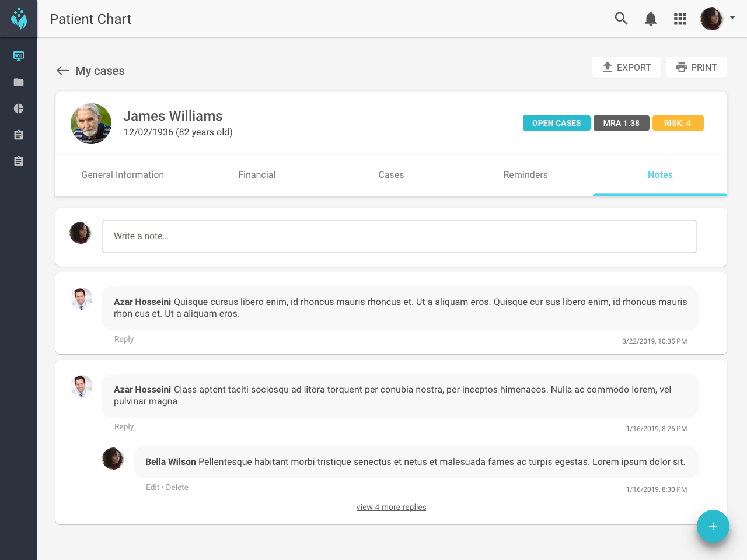Click Reply under the 3/22/2019 note

click(x=124, y=339)
